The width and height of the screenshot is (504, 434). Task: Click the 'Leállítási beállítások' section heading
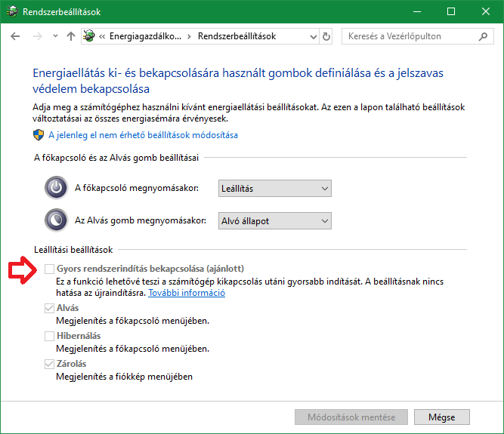73,250
